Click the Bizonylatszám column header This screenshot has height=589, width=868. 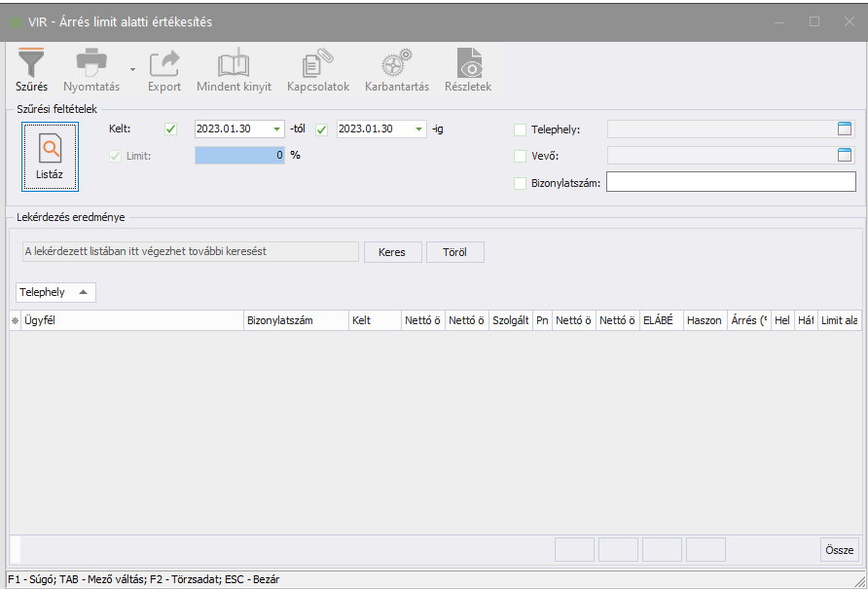(x=296, y=320)
